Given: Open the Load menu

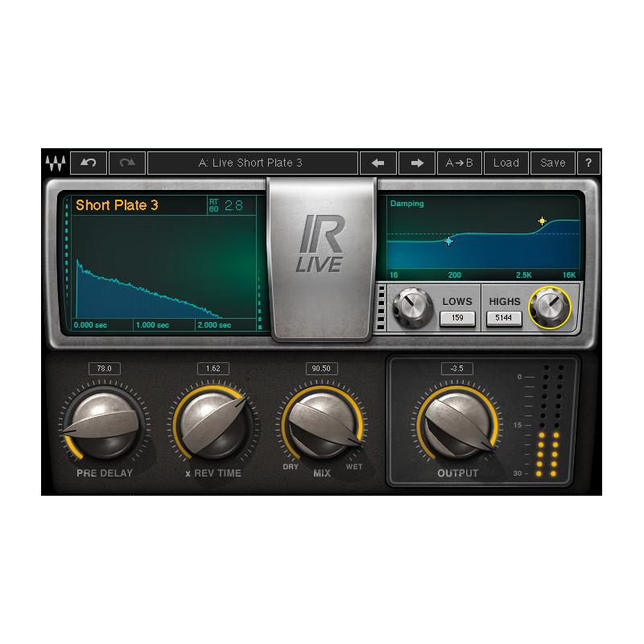Looking at the screenshot, I should click(x=506, y=163).
